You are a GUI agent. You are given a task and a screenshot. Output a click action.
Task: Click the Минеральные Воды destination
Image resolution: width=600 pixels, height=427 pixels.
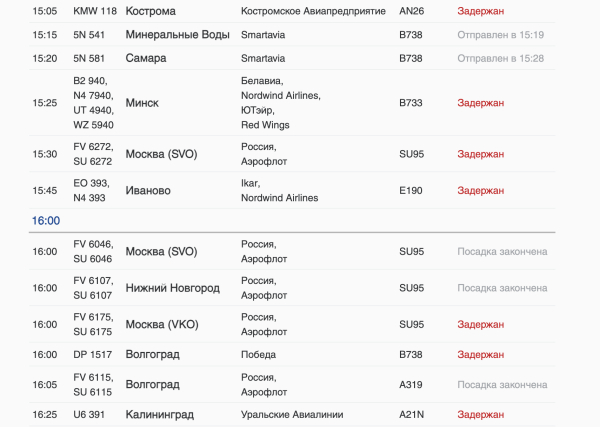point(178,35)
